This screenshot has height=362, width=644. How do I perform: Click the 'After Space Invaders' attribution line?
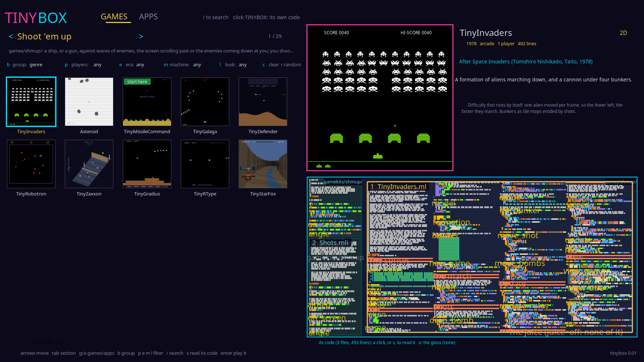(526, 62)
